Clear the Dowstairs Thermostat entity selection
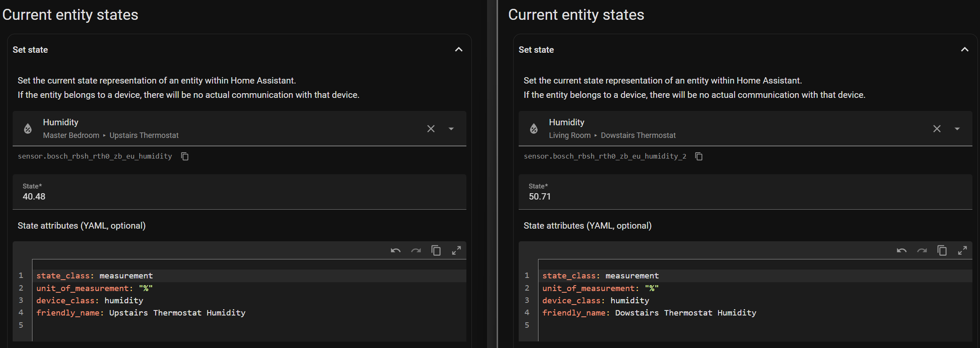980x348 pixels. (937, 129)
